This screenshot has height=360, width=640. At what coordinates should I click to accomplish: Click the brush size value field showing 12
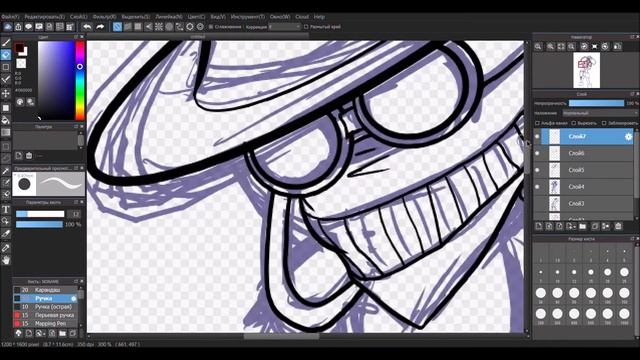tap(74, 214)
